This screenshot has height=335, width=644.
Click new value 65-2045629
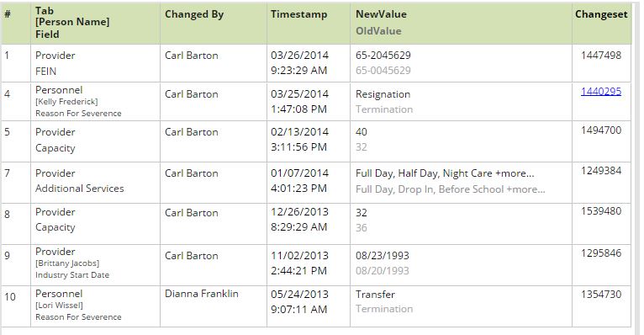tap(383, 55)
